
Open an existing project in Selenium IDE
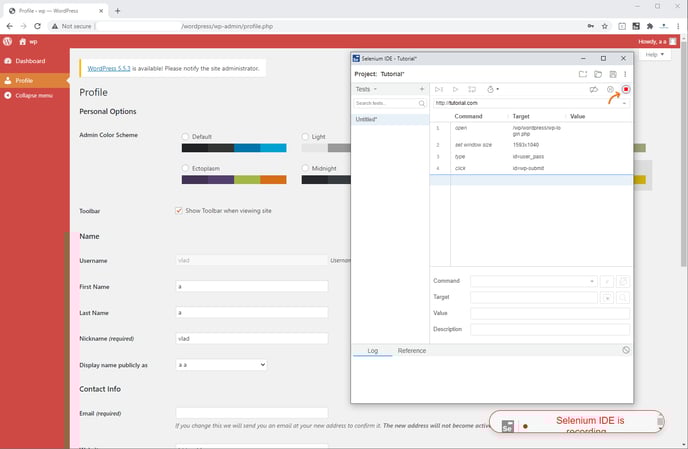click(x=598, y=74)
